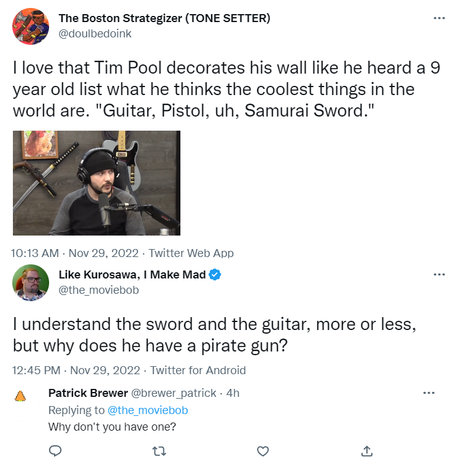Click the Twitter for Android link
This screenshot has height=476, width=459.
click(198, 370)
